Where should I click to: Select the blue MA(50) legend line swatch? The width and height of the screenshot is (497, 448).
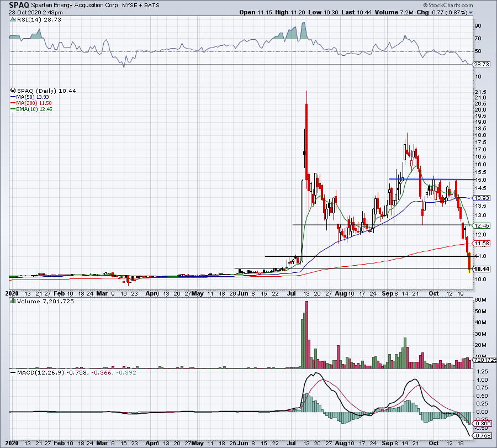coord(13,97)
